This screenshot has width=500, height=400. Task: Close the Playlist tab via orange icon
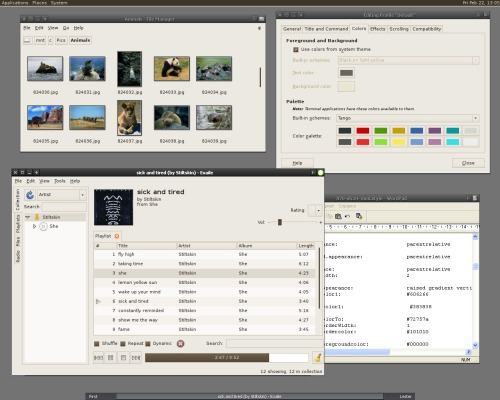click(x=117, y=236)
